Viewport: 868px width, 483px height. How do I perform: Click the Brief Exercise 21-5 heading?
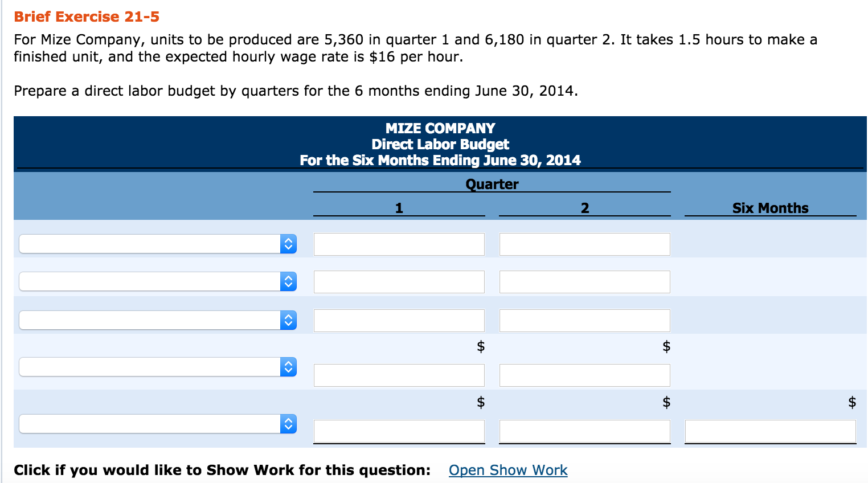pos(87,17)
